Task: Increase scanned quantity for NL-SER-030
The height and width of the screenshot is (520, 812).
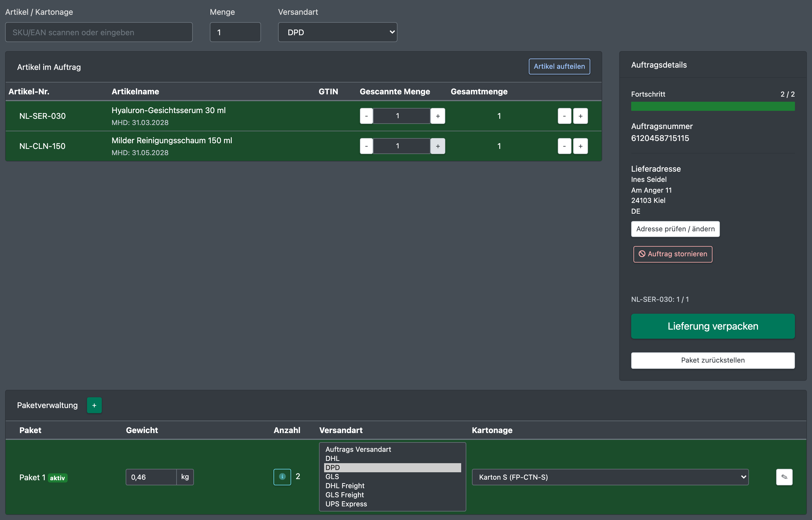Action: pos(438,116)
